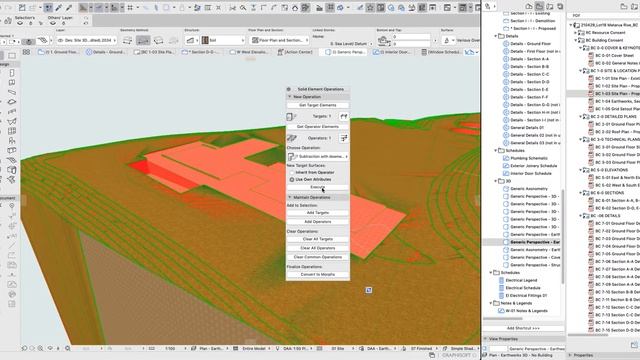The image size is (640, 360).
Task: Click the Pick Up Parameters eyedropper icon
Action: pos(59,7)
